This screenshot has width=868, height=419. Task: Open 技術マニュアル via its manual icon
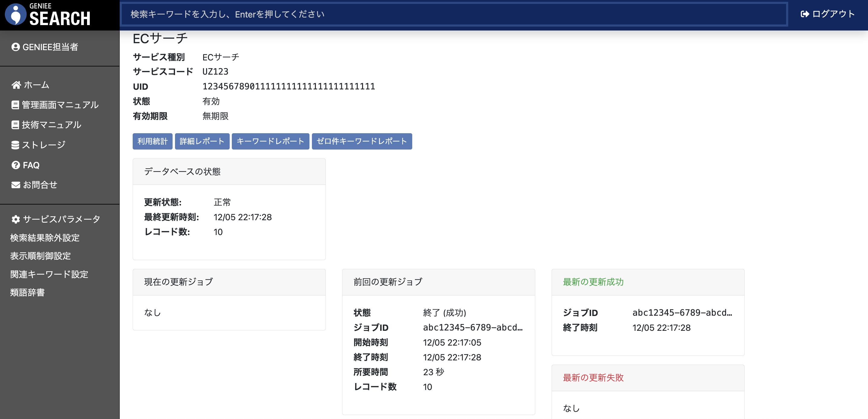click(15, 125)
